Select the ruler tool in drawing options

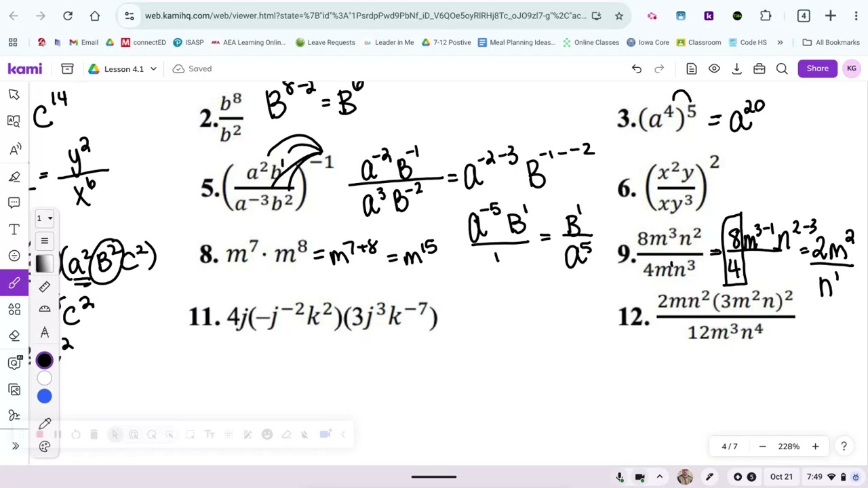pyautogui.click(x=45, y=287)
